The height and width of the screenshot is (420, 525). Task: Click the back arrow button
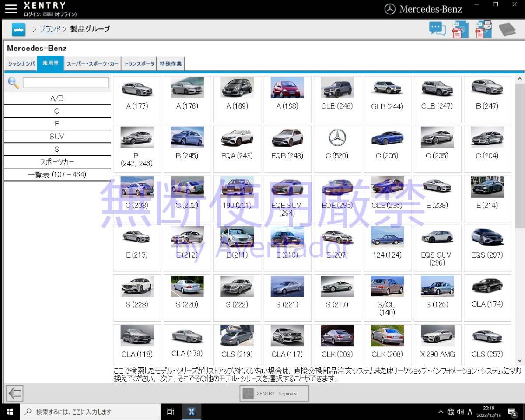(x=15, y=393)
